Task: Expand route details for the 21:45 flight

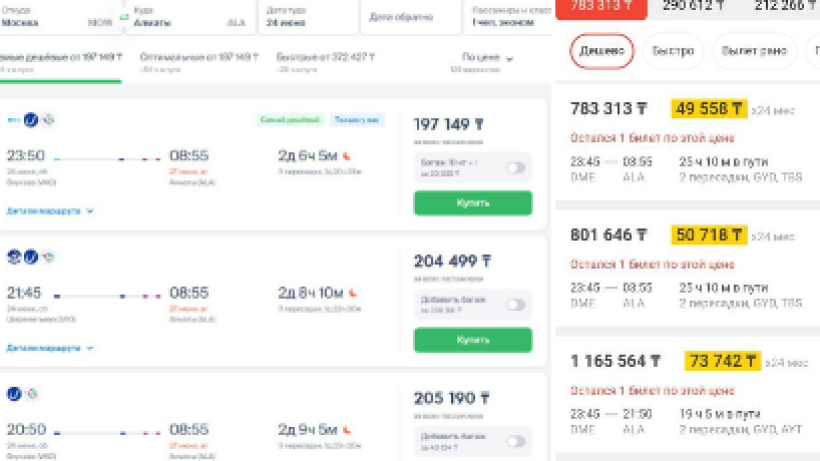Action: click(50, 348)
